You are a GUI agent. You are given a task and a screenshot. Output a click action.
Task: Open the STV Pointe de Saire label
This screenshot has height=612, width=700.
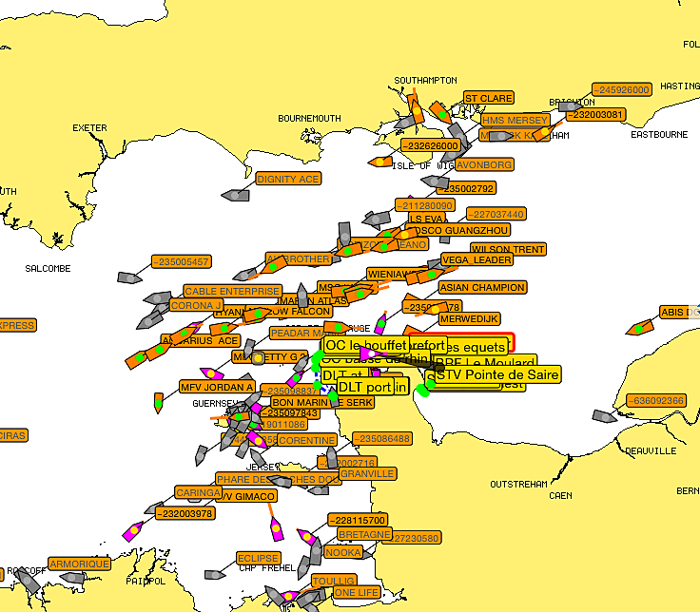(x=497, y=374)
